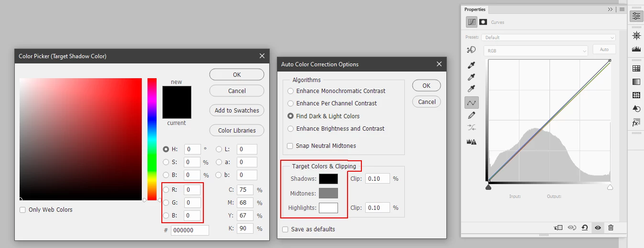The width and height of the screenshot is (644, 248).
Task: Select the H hue radio button
Action: (166, 149)
